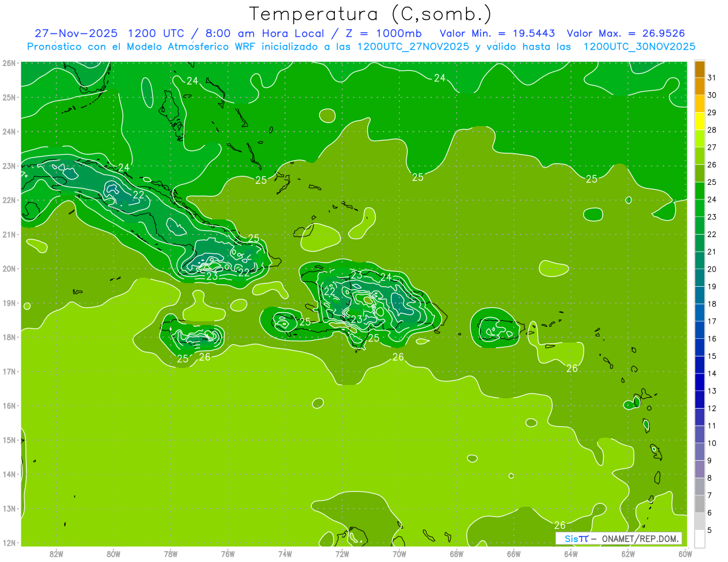Click the 64W longitude label
The width and height of the screenshot is (728, 562).
[571, 554]
